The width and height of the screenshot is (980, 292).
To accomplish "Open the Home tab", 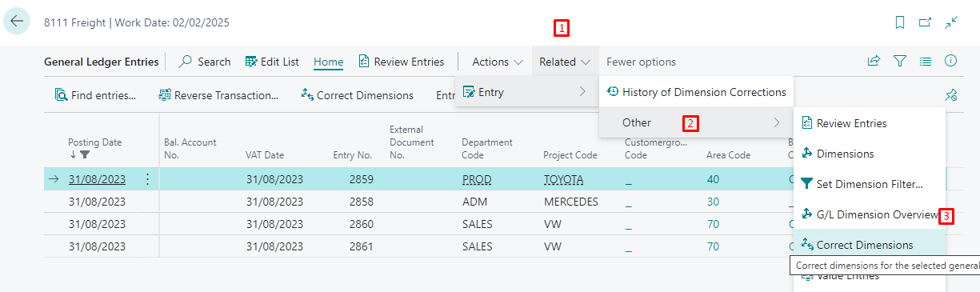I will [329, 62].
